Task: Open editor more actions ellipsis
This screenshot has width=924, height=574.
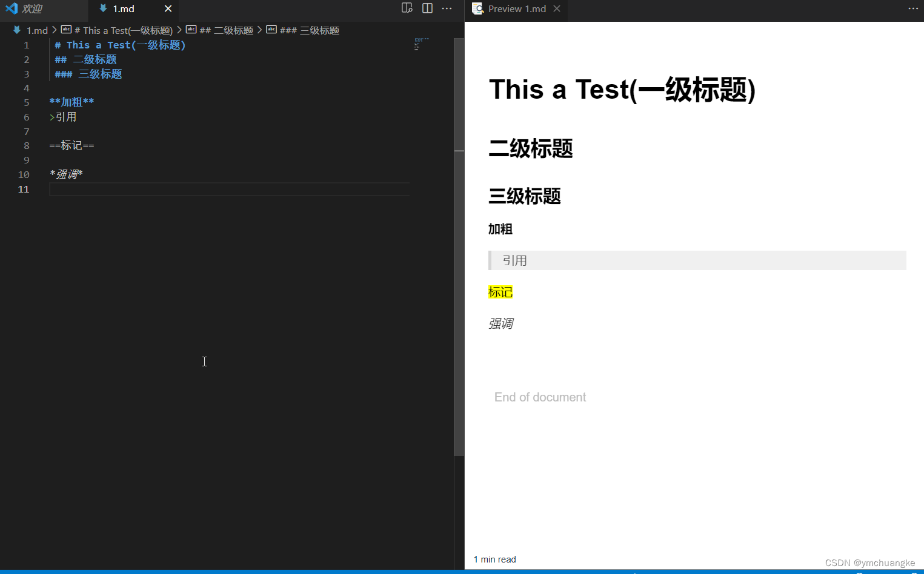Action: (447, 8)
